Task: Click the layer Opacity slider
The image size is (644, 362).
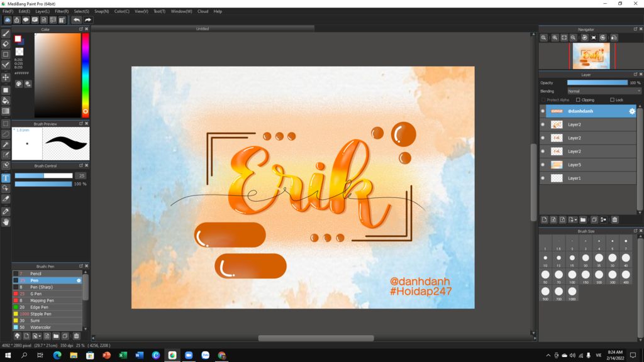Action: (x=597, y=82)
